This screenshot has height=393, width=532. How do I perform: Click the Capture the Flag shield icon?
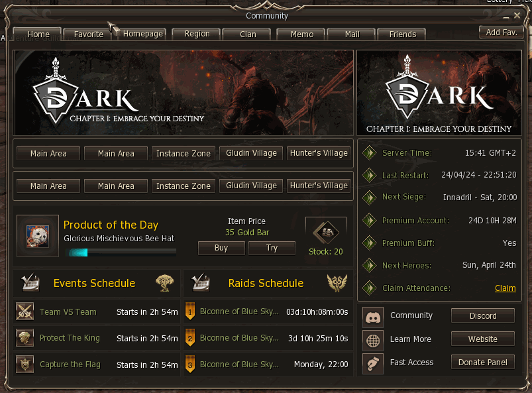25,364
